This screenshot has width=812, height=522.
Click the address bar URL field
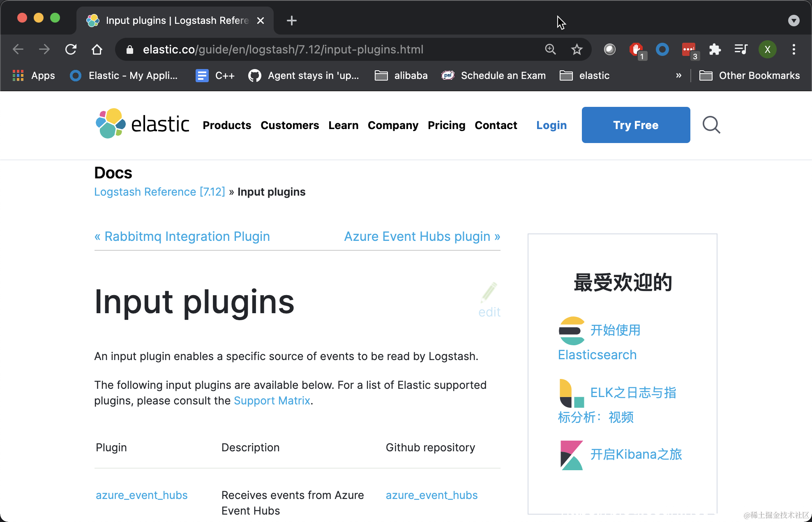(283, 49)
